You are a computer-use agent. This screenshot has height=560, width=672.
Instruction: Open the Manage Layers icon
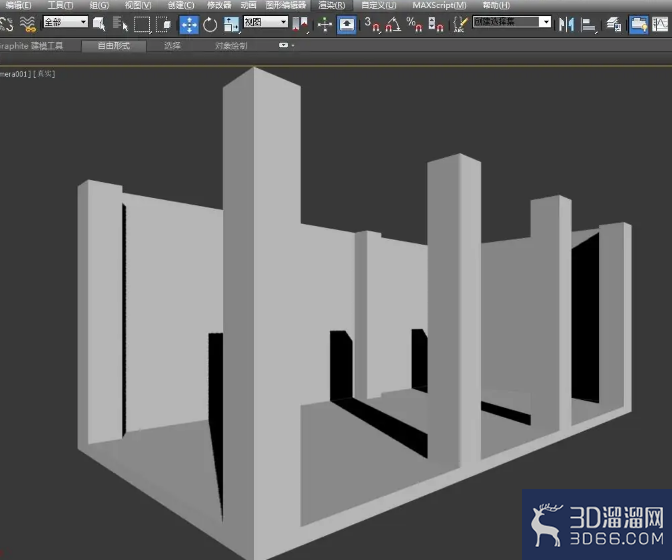click(614, 24)
